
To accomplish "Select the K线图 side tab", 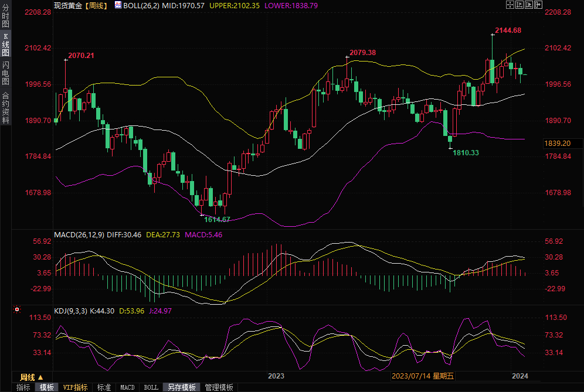I will (5, 45).
